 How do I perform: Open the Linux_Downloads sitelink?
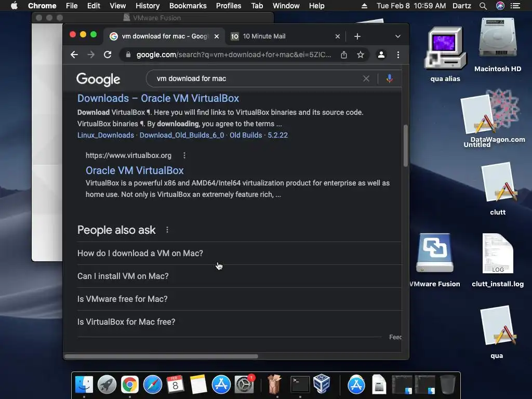pyautogui.click(x=105, y=135)
